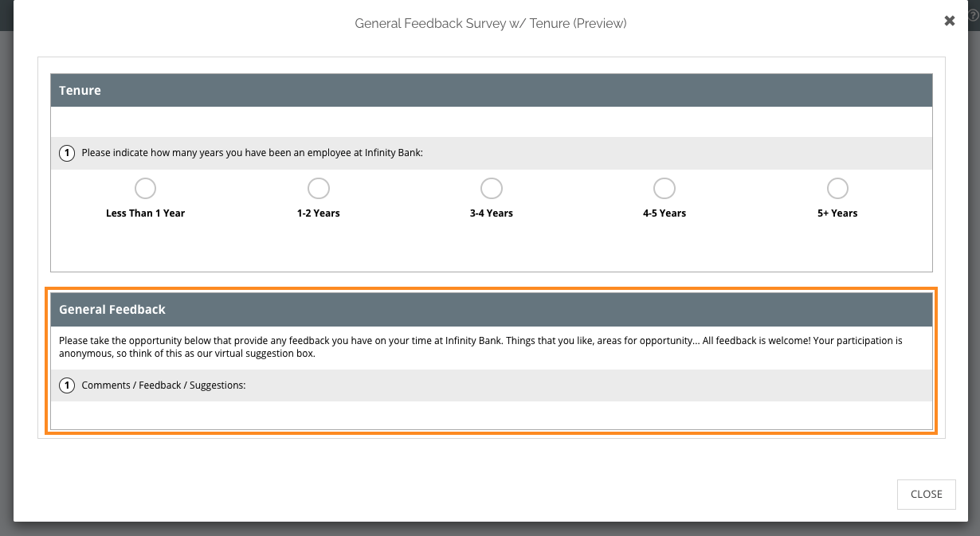
Task: Select the 4-5 Years tenure option
Action: [x=664, y=189]
